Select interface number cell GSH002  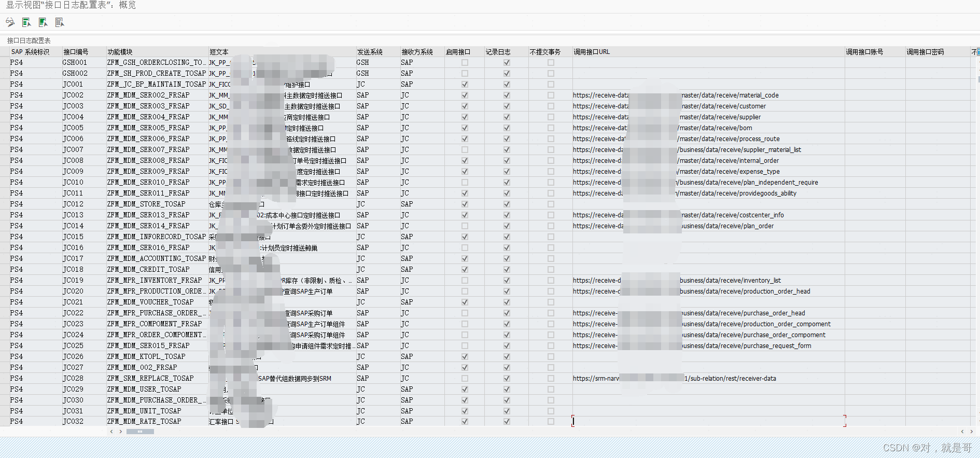[83, 73]
